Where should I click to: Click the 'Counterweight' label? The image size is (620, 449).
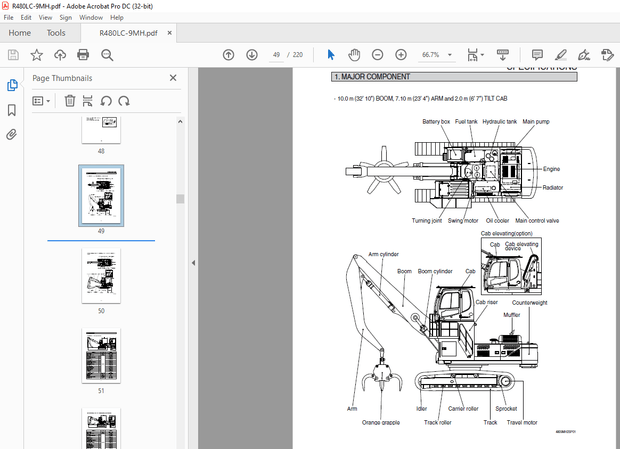(529, 303)
